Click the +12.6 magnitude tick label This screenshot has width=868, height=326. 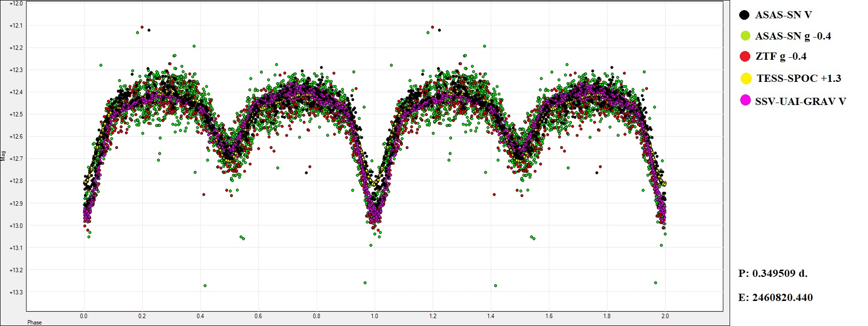(x=16, y=137)
